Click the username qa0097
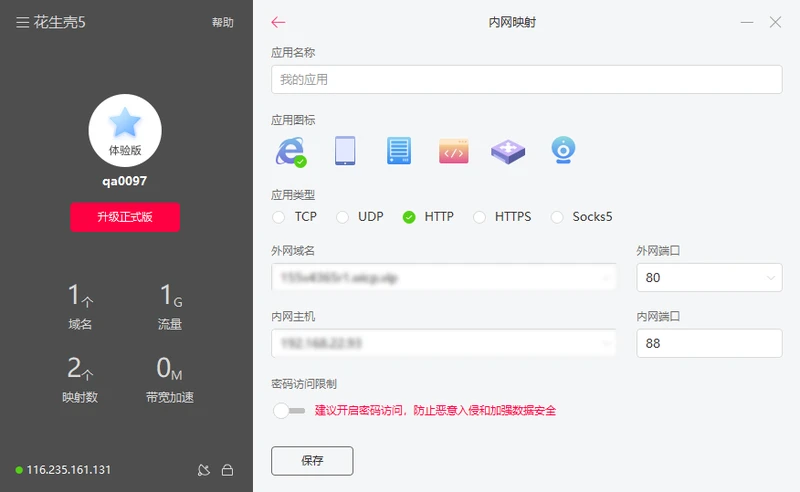This screenshot has width=800, height=492. [x=124, y=181]
